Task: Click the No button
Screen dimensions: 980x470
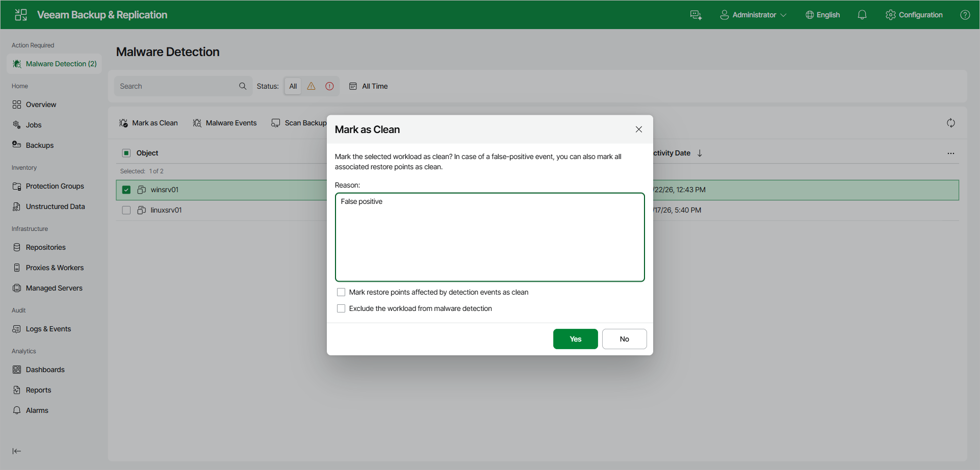Action: [625, 339]
